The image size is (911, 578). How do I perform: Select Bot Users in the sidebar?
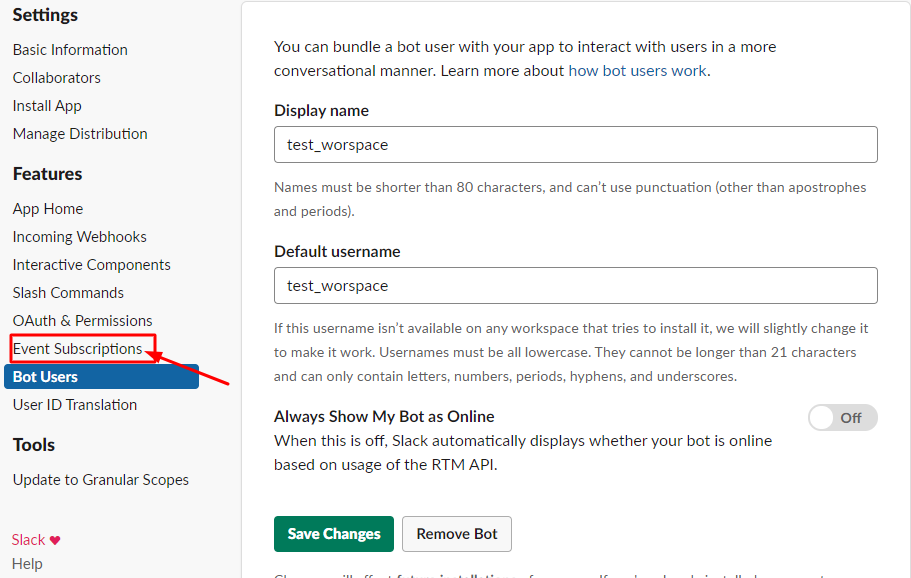(x=46, y=377)
